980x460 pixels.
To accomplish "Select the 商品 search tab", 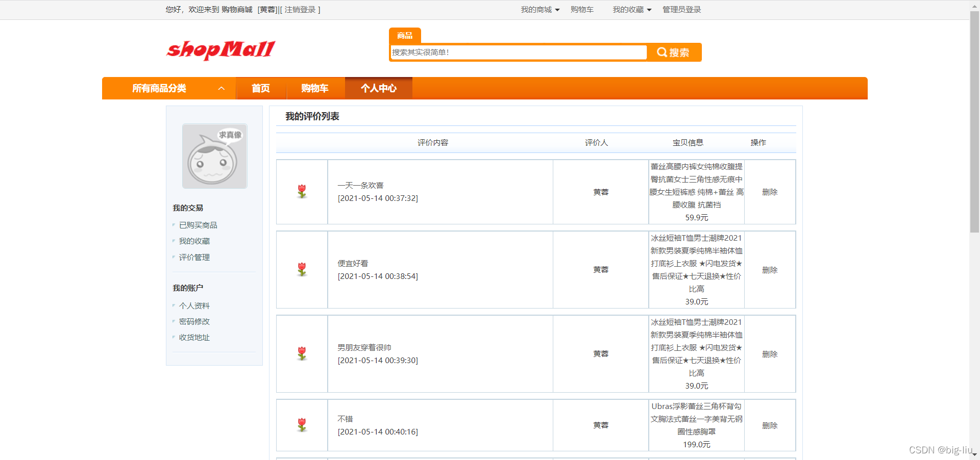I will coord(405,35).
